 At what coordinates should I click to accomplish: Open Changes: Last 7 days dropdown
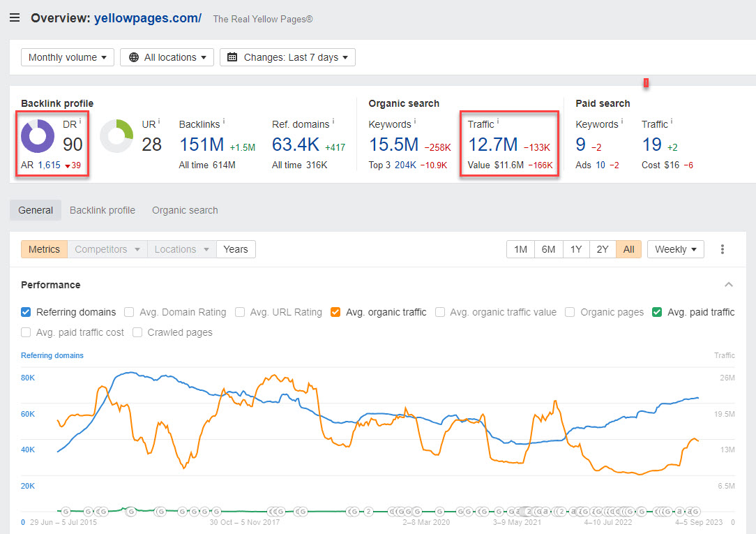[x=287, y=57]
